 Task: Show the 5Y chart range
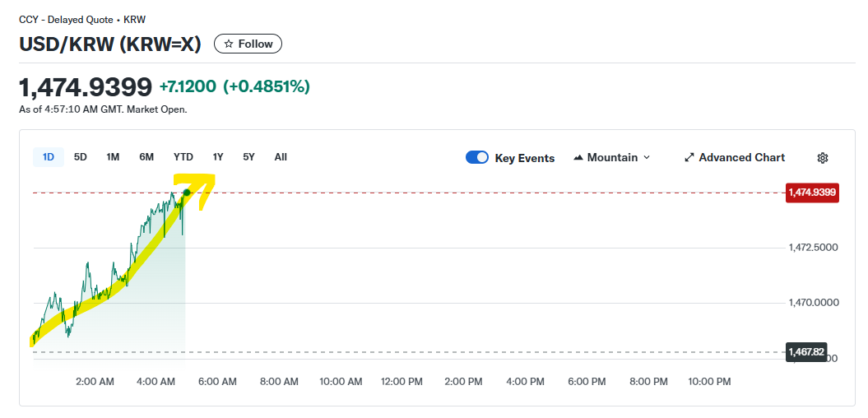[248, 157]
